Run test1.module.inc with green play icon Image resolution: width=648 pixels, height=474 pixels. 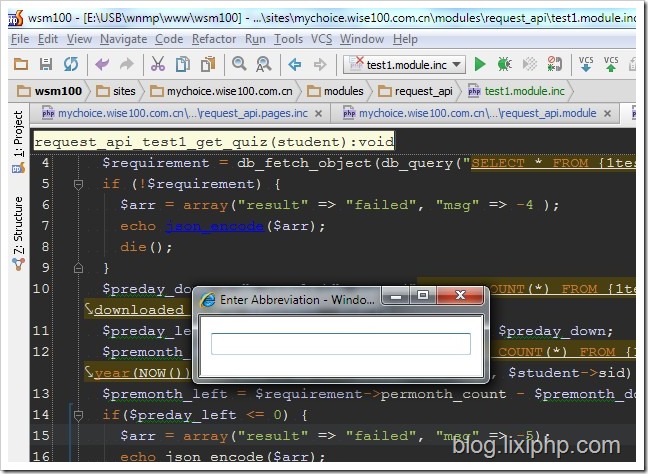480,64
